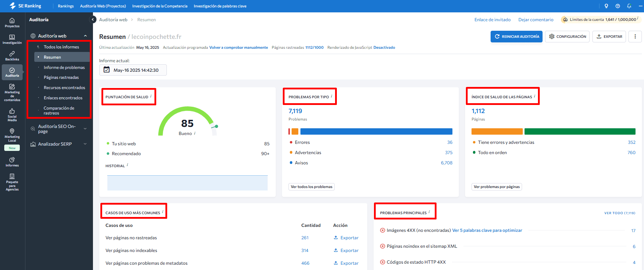The width and height of the screenshot is (644, 270).
Task: Click the Exportar button in header
Action: [609, 36]
